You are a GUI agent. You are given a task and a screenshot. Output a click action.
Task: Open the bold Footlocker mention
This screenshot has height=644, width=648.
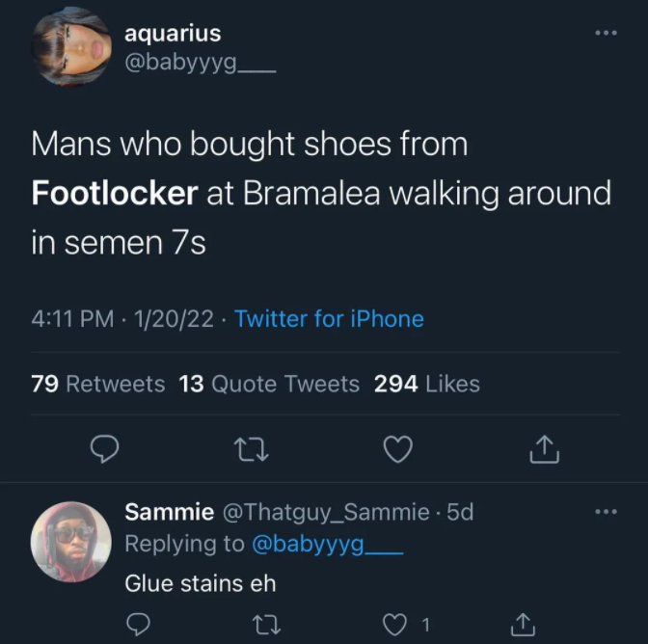[x=114, y=193]
